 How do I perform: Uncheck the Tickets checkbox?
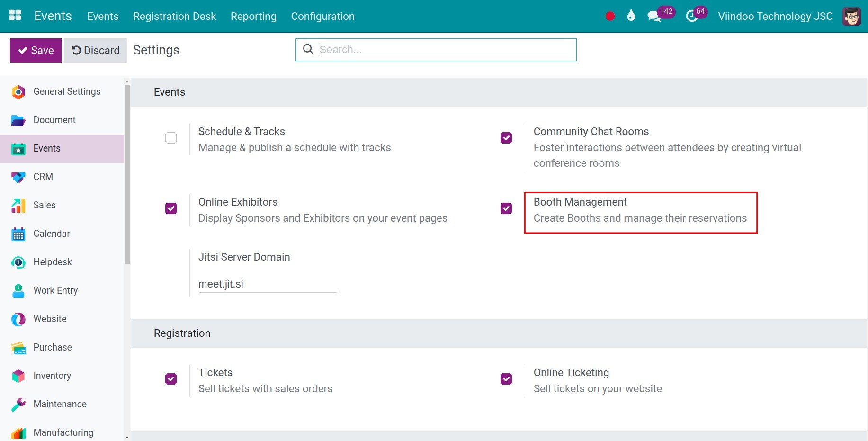coord(171,379)
